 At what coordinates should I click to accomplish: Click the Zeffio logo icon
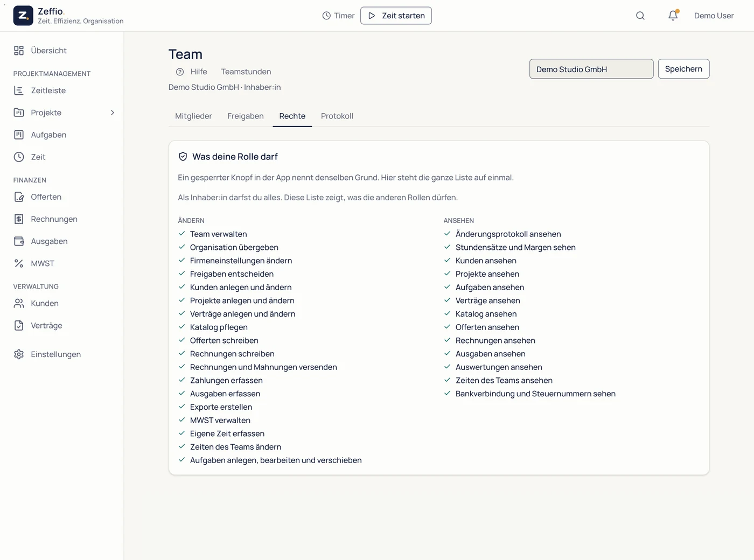23,16
